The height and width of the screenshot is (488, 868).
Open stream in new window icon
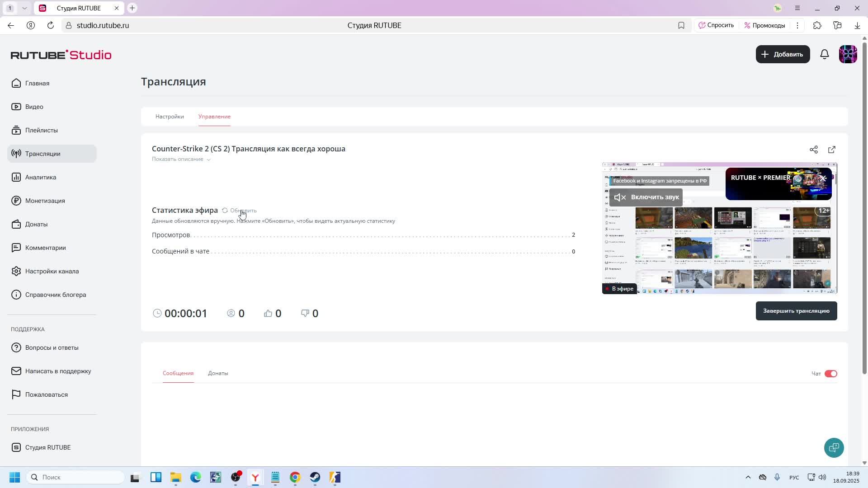coord(832,150)
